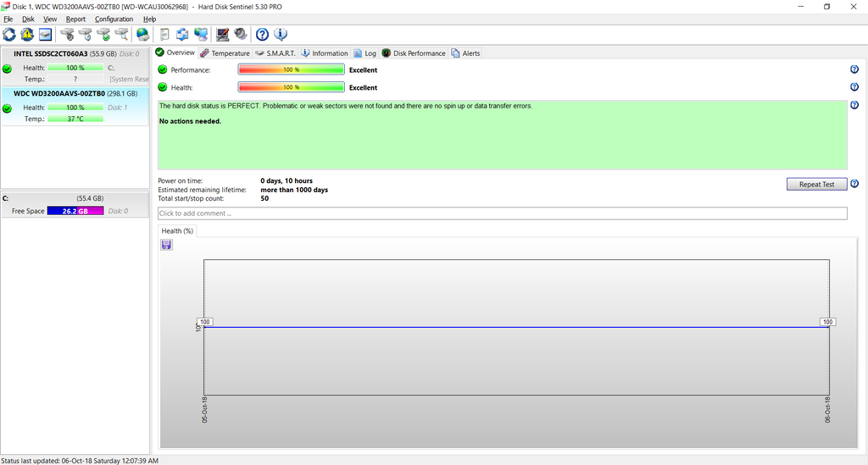Click the send report email toolbar icon

click(183, 34)
